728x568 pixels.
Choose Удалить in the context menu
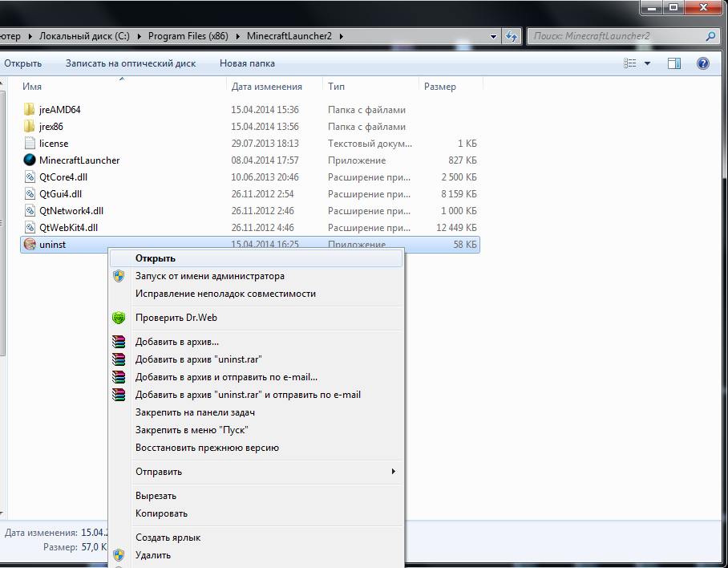152,555
